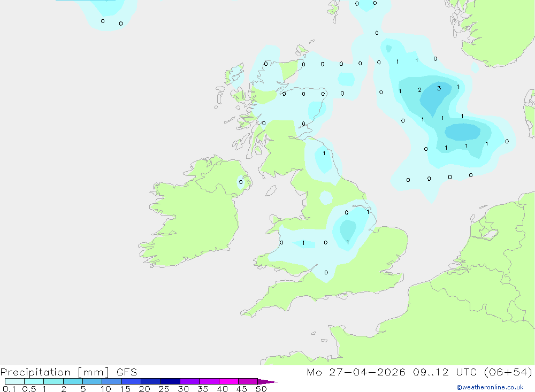Click the 25–30 mm navy legend swatch
The image size is (535, 392).
[x=170, y=381]
